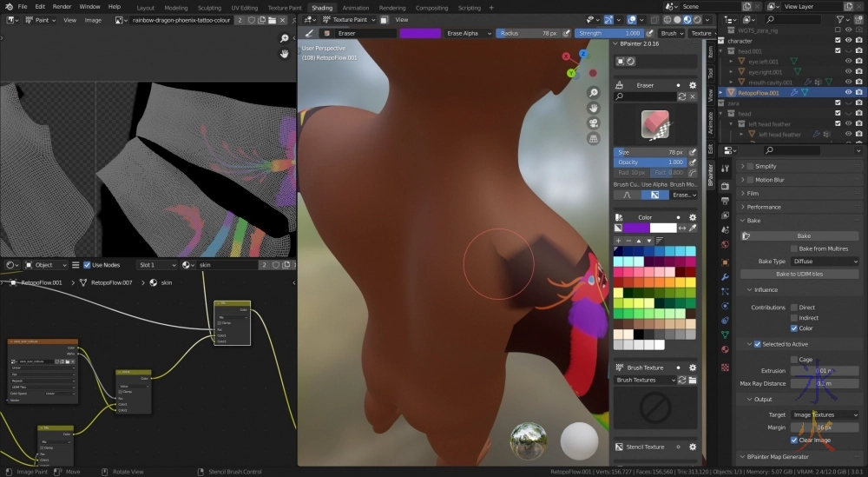Viewport: 868px width, 477px height.
Task: Open the Render menu
Action: [62, 6]
